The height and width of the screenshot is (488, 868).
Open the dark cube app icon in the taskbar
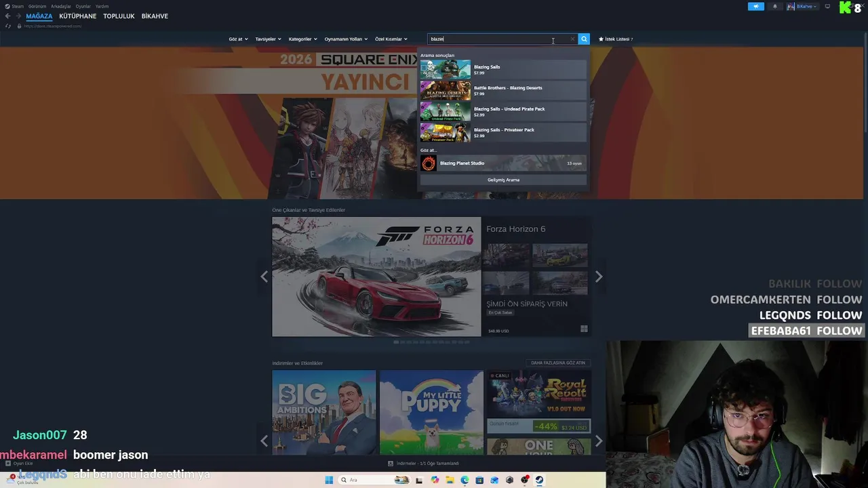(x=509, y=480)
